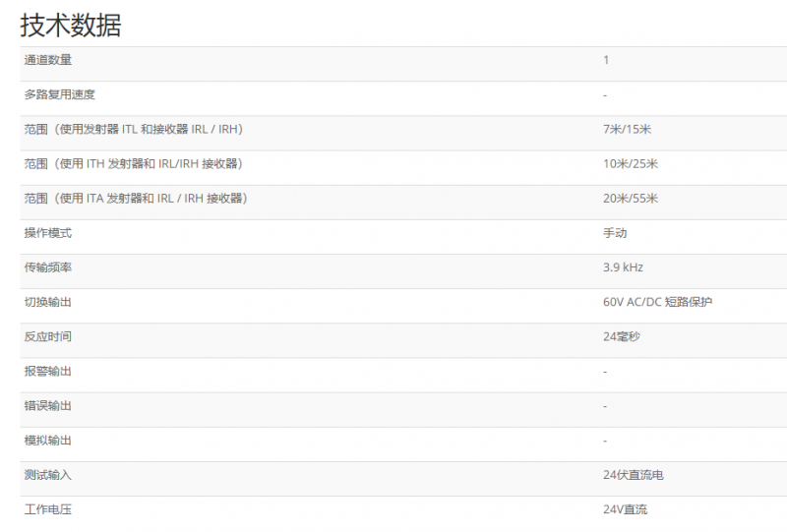Click the 传输频率 row label
The width and height of the screenshot is (787, 532).
tap(48, 267)
